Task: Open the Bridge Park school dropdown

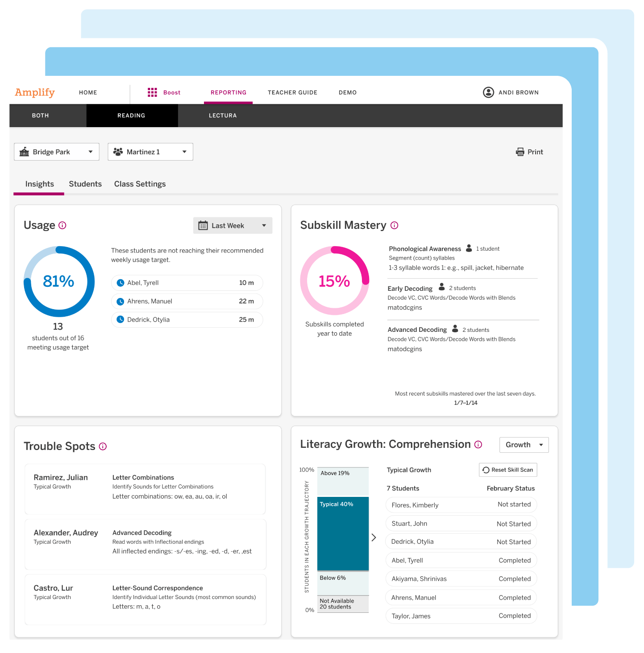Action: click(57, 152)
